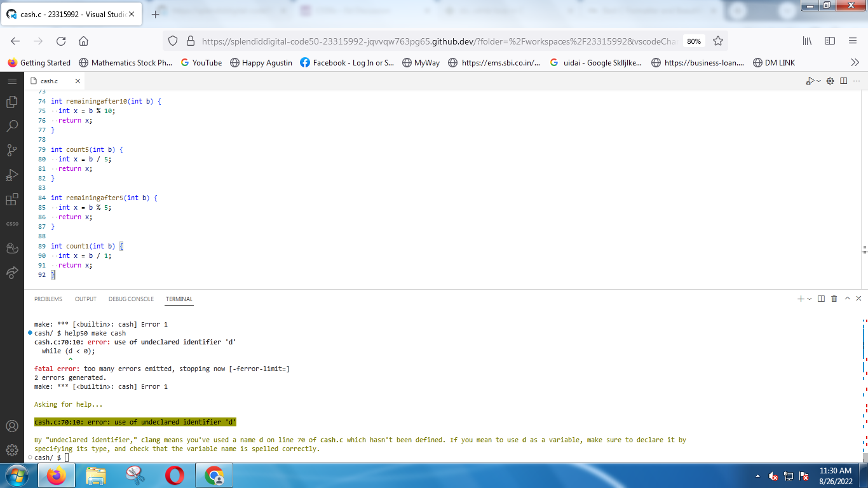Open Mathematics Stock Ph... bookmark

[x=125, y=63]
